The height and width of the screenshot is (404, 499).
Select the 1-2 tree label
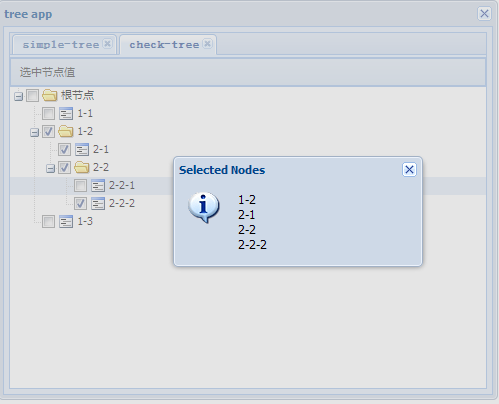click(x=85, y=131)
